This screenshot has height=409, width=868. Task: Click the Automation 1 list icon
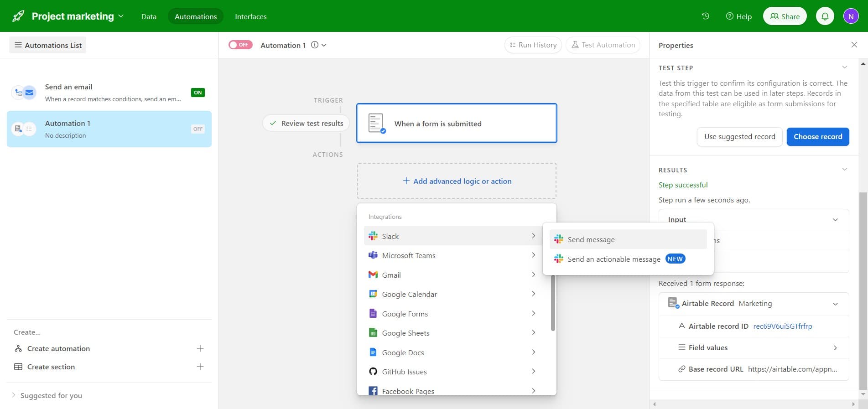(x=24, y=129)
